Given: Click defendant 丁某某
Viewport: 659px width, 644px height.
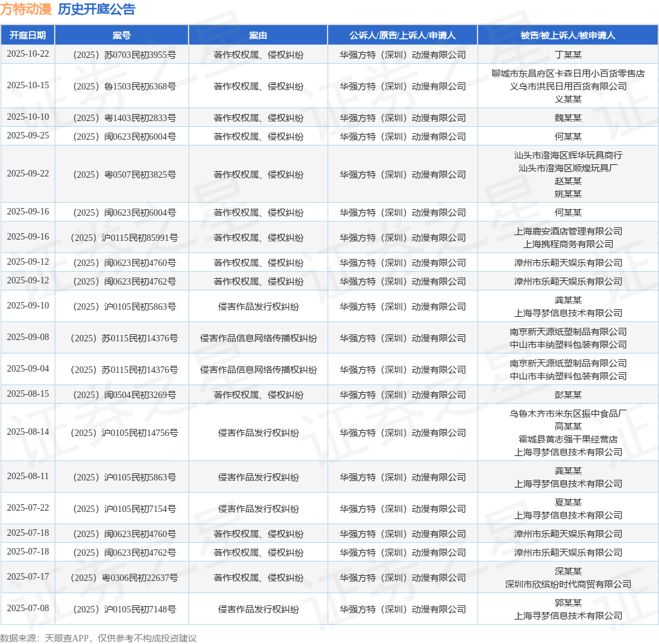Looking at the screenshot, I should click(568, 55).
